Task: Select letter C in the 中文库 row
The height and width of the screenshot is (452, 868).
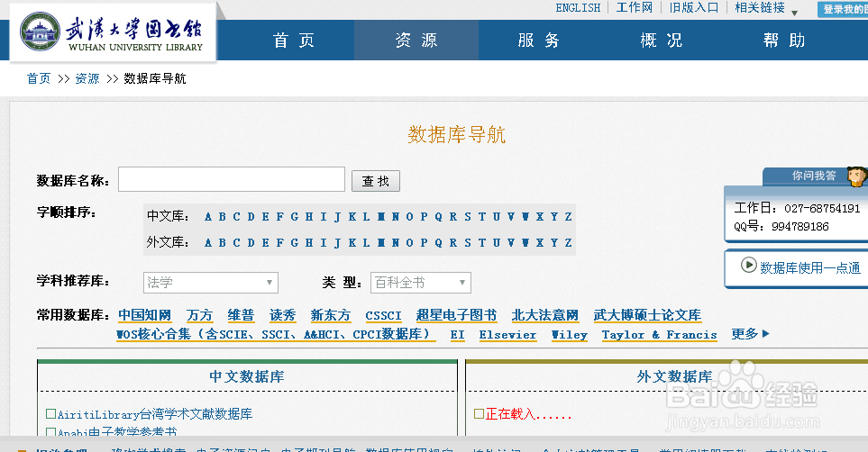Action: click(x=236, y=216)
